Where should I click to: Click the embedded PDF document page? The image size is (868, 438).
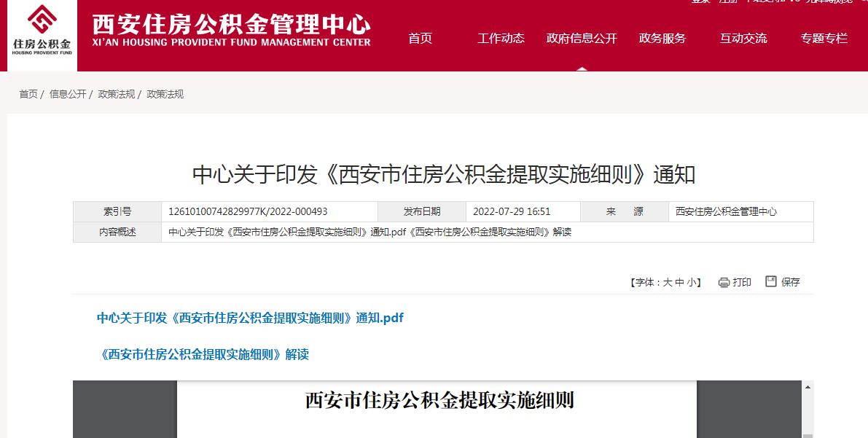(437, 419)
